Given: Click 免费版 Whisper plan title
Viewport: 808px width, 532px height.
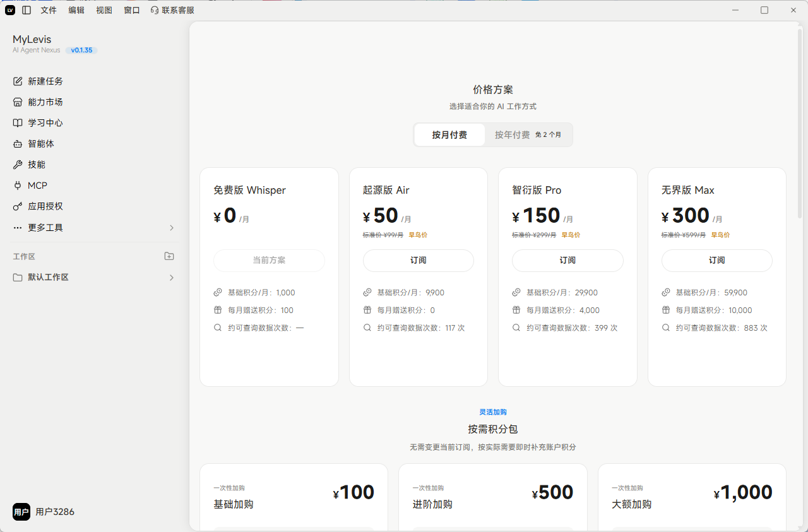Looking at the screenshot, I should 249,190.
